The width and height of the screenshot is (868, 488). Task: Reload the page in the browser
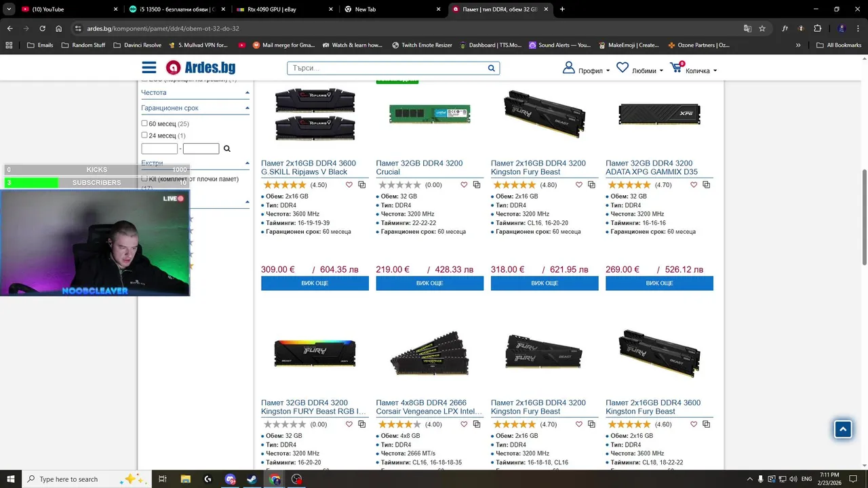point(43,28)
